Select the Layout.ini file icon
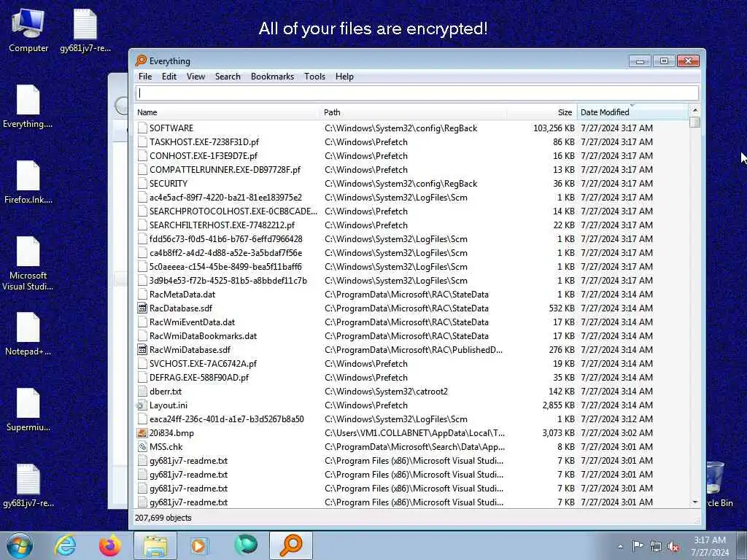The image size is (747, 560). coord(142,405)
